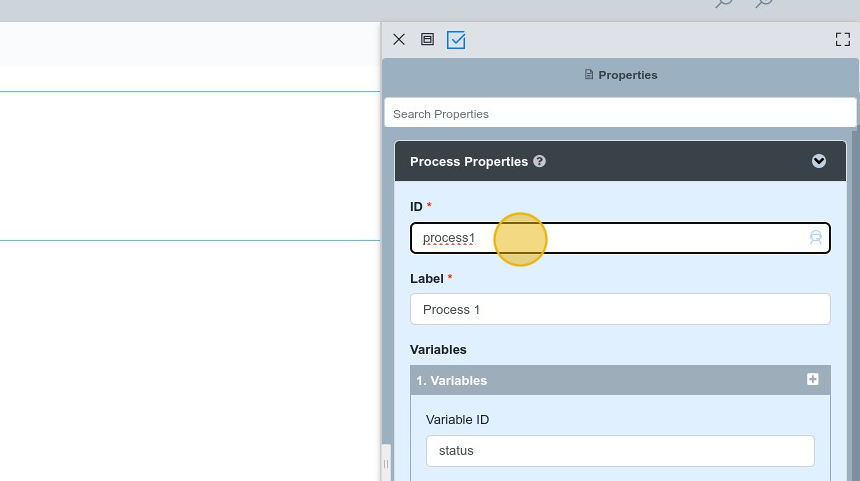Click the empty canvas lane between blue lines
This screenshot has height=481, width=860.
click(190, 166)
